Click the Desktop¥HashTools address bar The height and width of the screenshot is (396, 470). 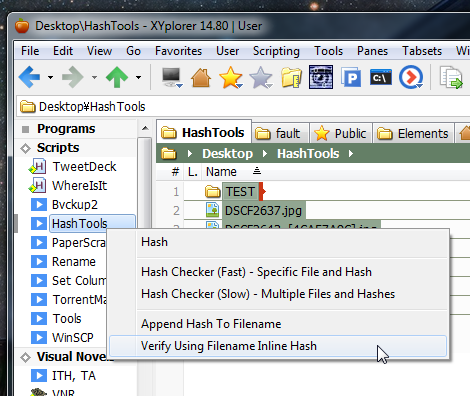pyautogui.click(x=243, y=107)
